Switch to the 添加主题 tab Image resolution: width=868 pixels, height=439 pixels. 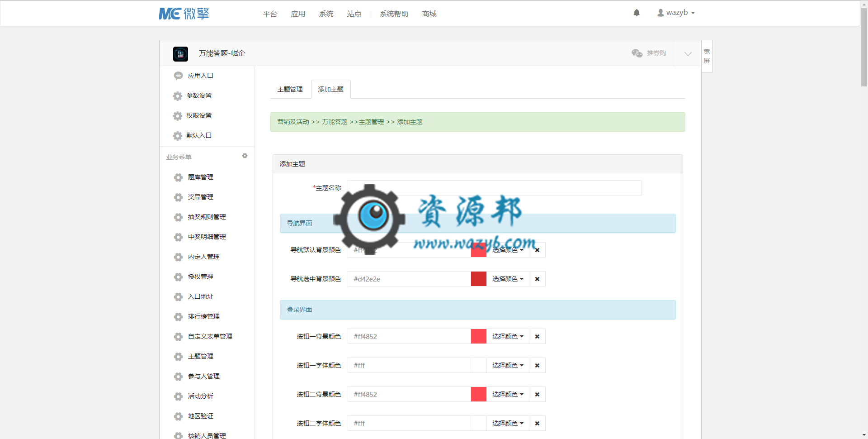pos(330,90)
